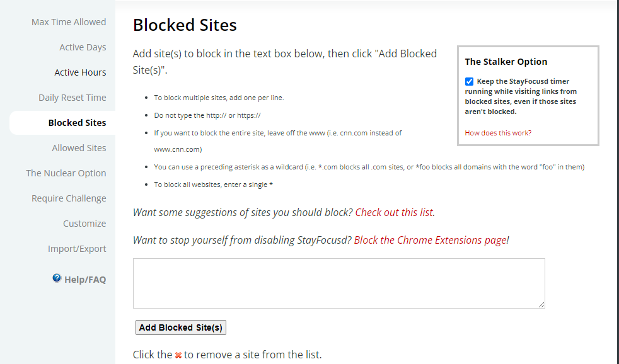Click the red X remove icon
Image resolution: width=619 pixels, height=364 pixels.
click(x=178, y=355)
